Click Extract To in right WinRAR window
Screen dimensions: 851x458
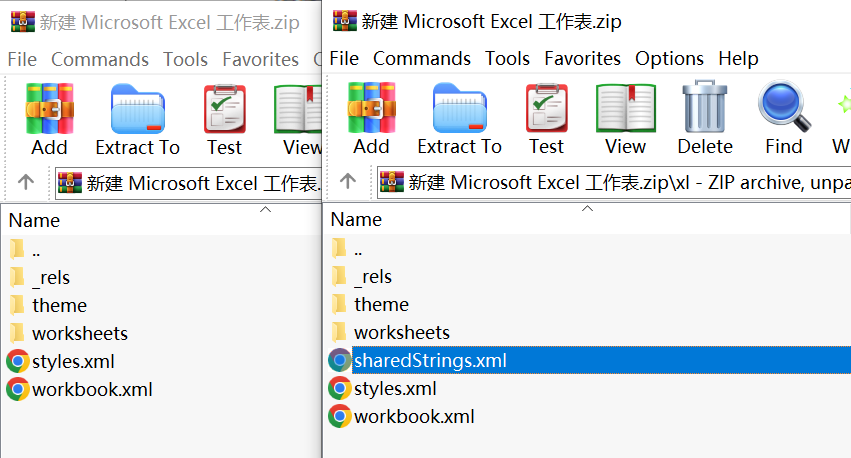pyautogui.click(x=459, y=118)
